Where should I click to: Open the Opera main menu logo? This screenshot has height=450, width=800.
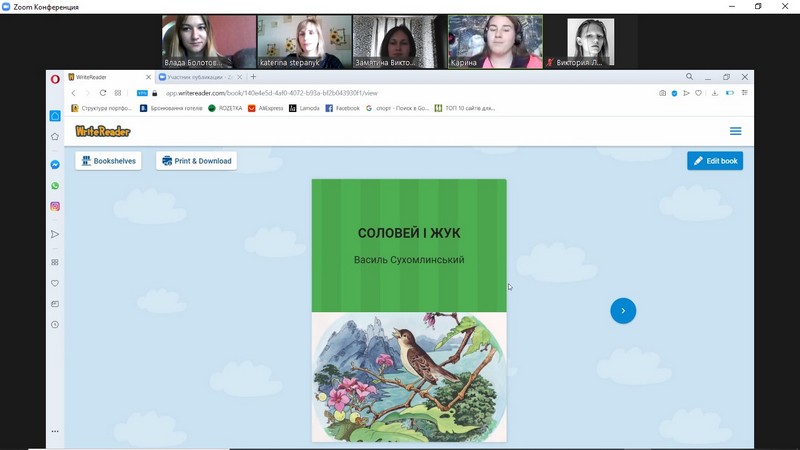55,79
